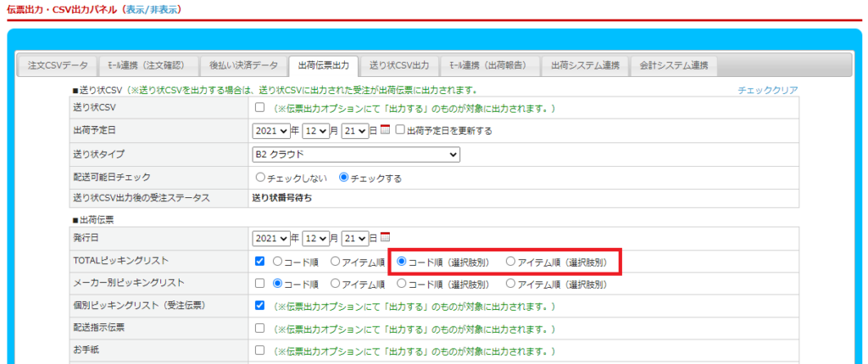Expand the 送り状タイプ B2 クラウド dropdown

tap(356, 154)
